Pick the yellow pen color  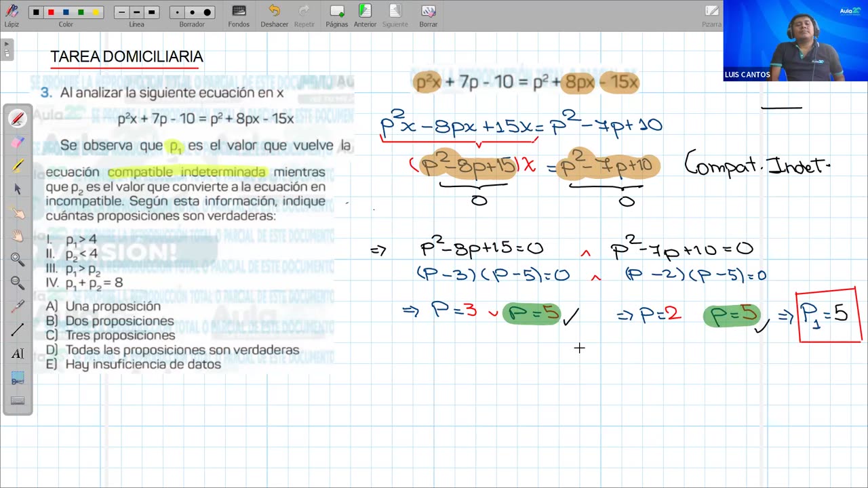click(x=96, y=12)
